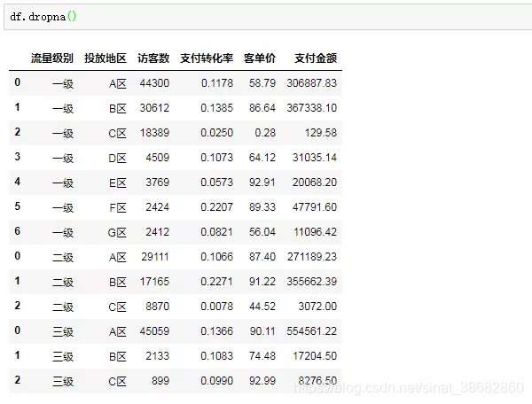Select the 支付金额 column header

[x=316, y=58]
